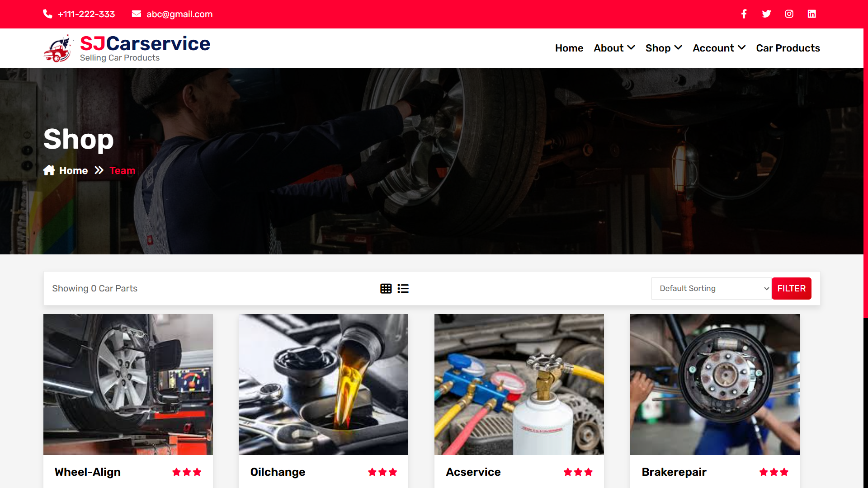868x488 pixels.
Task: Open the Facebook social icon
Action: 744,14
